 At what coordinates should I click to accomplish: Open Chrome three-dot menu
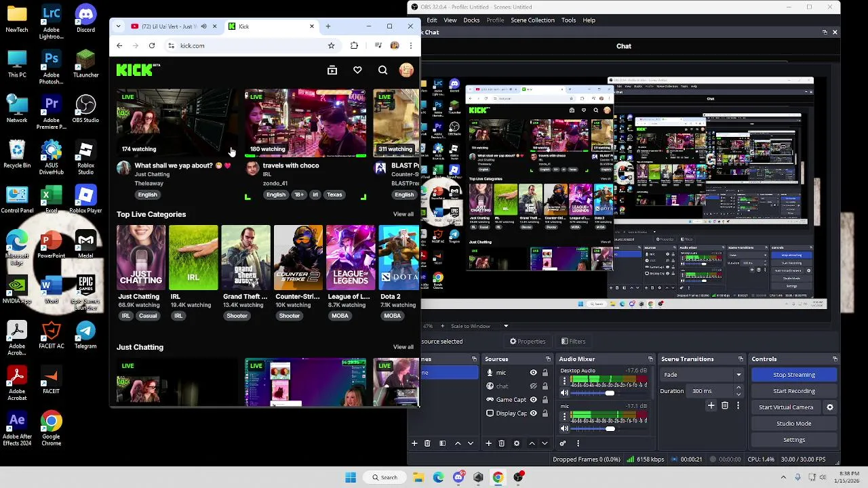pos(410,45)
